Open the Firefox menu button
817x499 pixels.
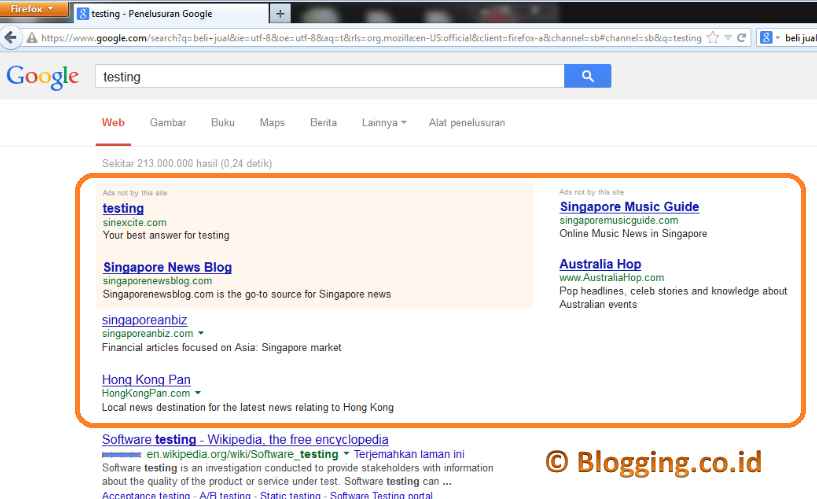[34, 9]
